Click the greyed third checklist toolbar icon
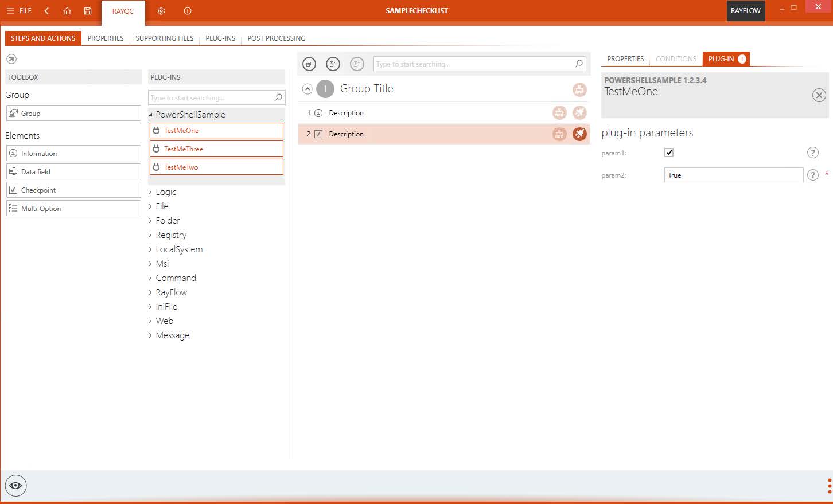Viewport: 833px width, 504px height. (357, 64)
